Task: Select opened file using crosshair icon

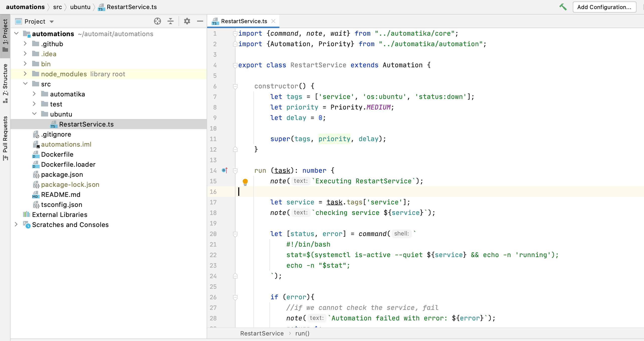Action: tap(157, 21)
